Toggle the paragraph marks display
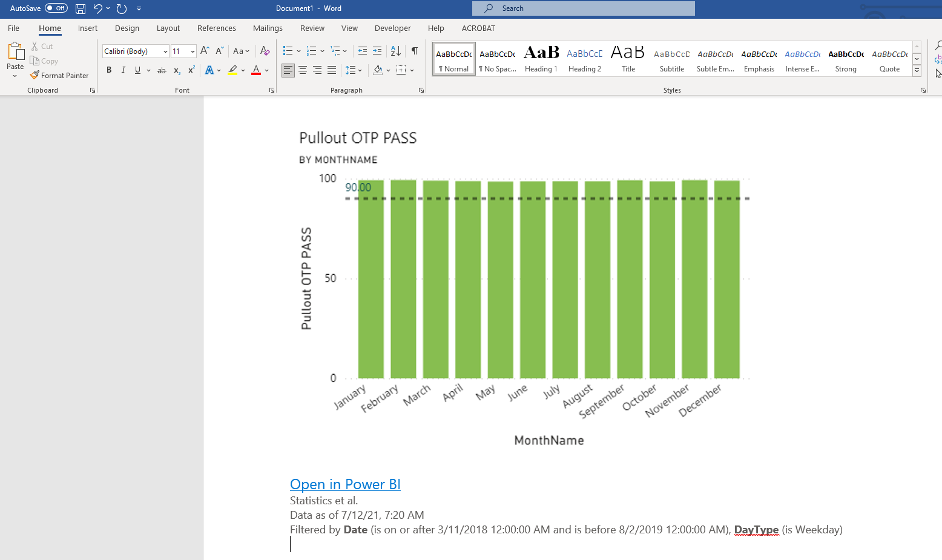This screenshot has height=560, width=942. [415, 51]
